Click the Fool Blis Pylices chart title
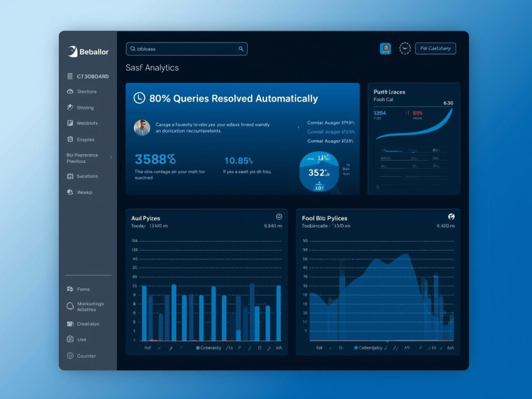532x399 pixels. click(325, 218)
